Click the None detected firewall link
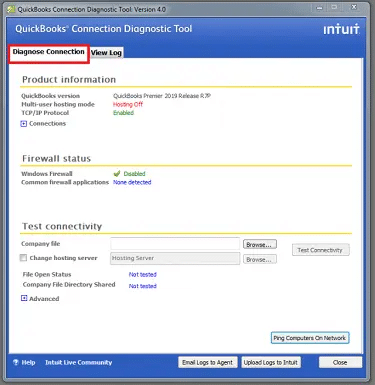Screen dimensions: 375x385 (x=132, y=182)
